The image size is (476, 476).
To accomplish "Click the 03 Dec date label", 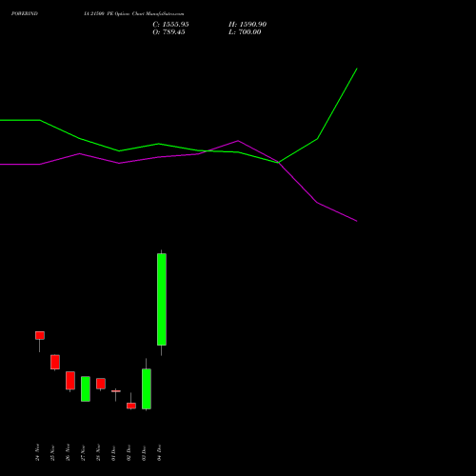I will click(144, 452).
